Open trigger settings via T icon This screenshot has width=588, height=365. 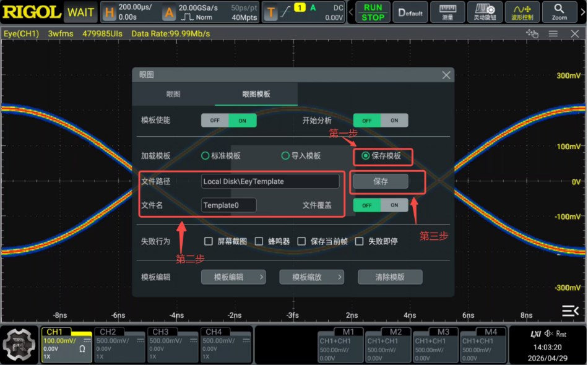click(270, 12)
